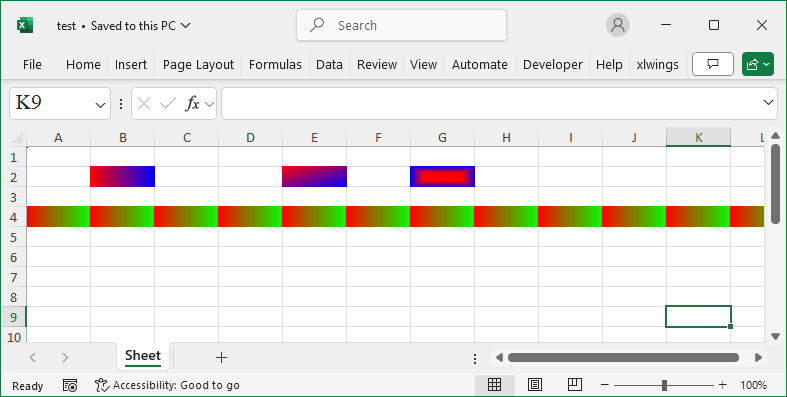
Task: Add a new sheet with plus button
Action: point(221,357)
